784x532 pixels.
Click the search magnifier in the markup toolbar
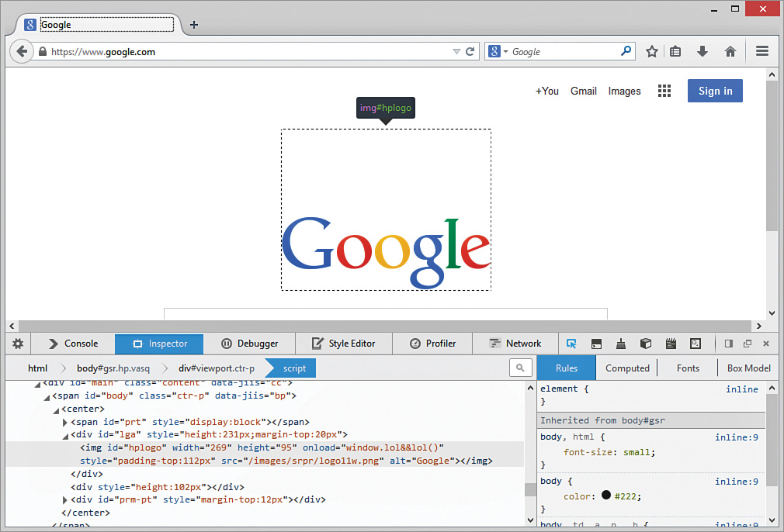(521, 368)
